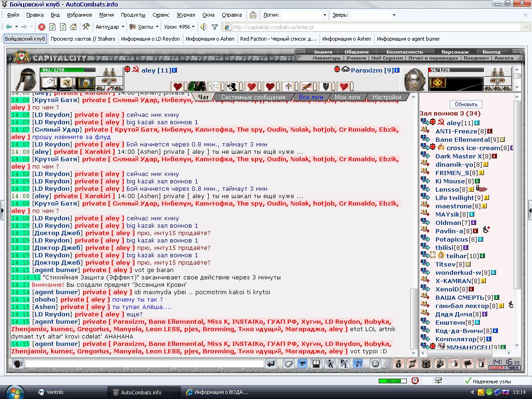
Task: Toggle the blue funnel chat filter button
Action: [x=302, y=364]
